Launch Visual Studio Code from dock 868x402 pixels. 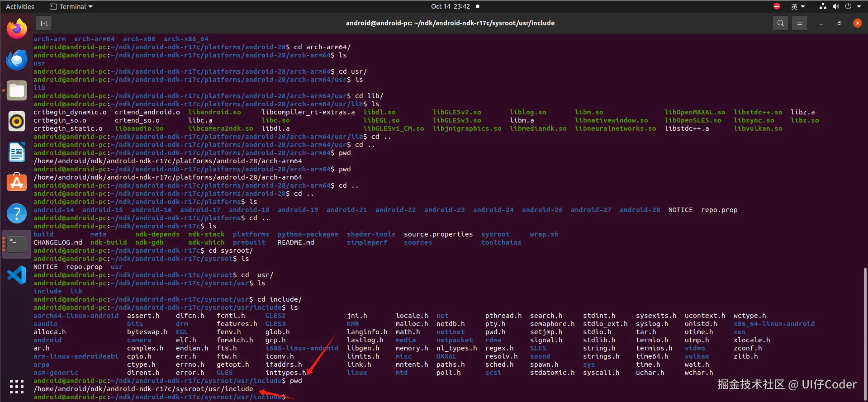click(17, 275)
